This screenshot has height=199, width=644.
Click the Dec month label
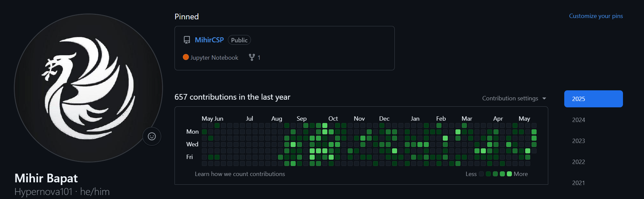pyautogui.click(x=384, y=119)
